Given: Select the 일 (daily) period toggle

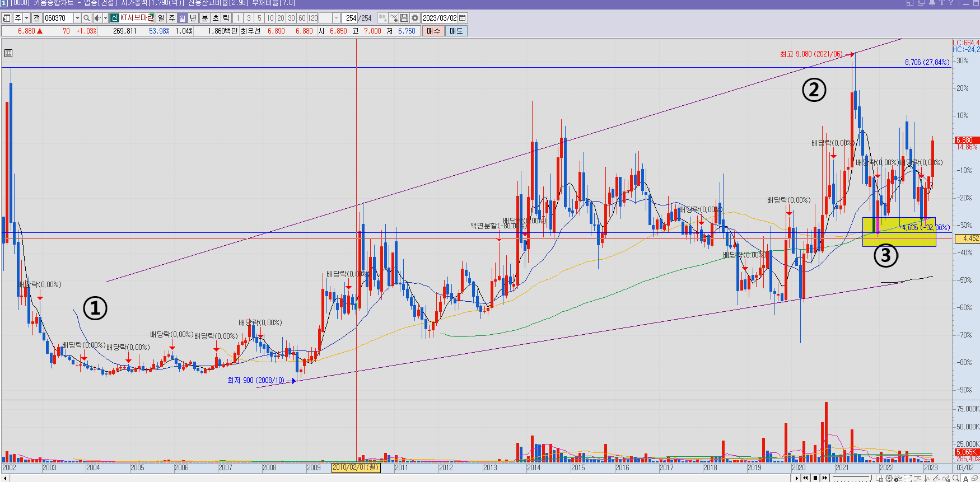Looking at the screenshot, I should tap(161, 18).
